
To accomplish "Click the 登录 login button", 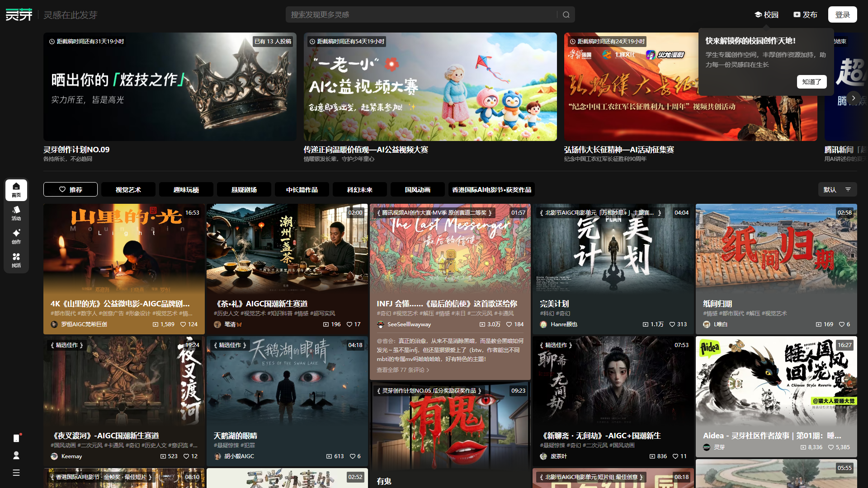I will point(842,15).
